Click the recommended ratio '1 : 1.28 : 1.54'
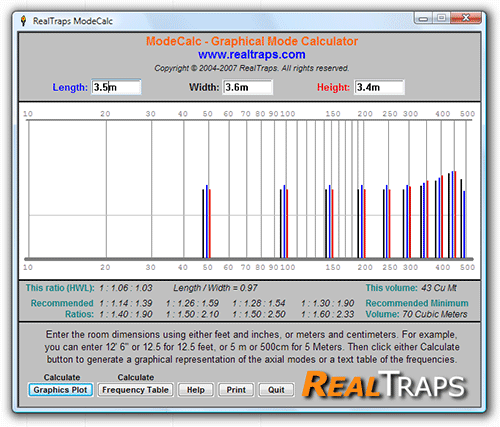This screenshot has height=427, width=500. (x=259, y=303)
